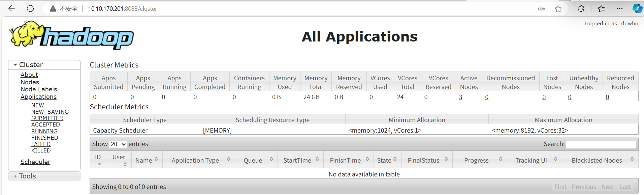
Task: Expand the Tools sidebar section
Action: coord(44,176)
